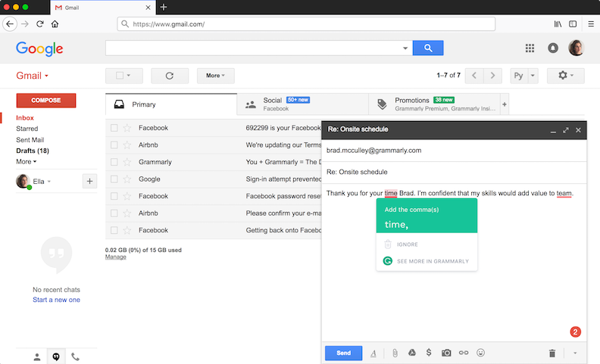
Task: Check the Grammarly email checkbox
Action: tap(114, 162)
